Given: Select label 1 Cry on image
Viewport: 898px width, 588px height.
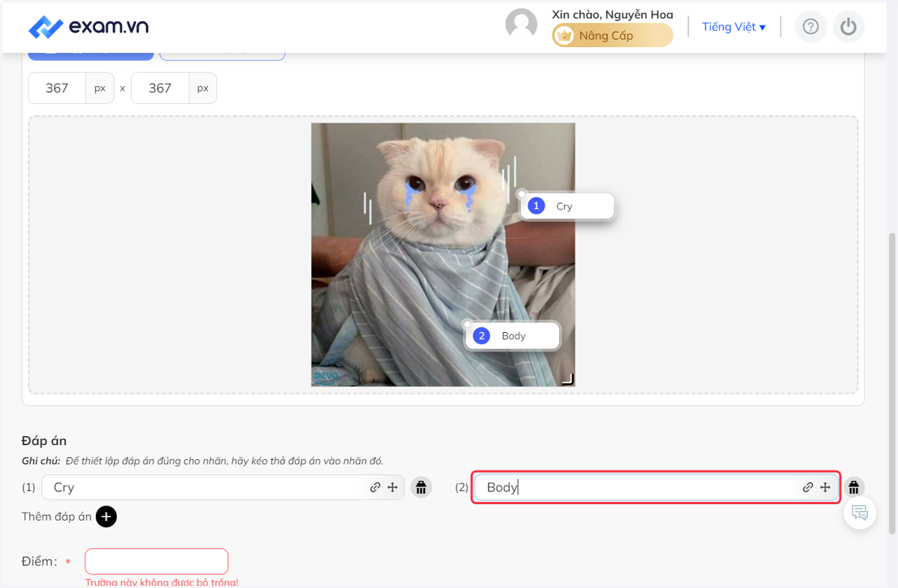Looking at the screenshot, I should 567,206.
